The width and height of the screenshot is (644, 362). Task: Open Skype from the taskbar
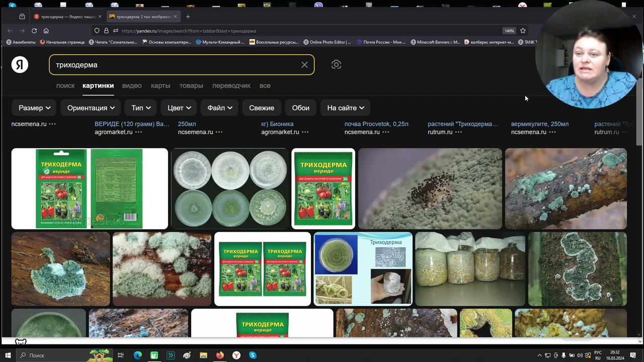(253, 355)
